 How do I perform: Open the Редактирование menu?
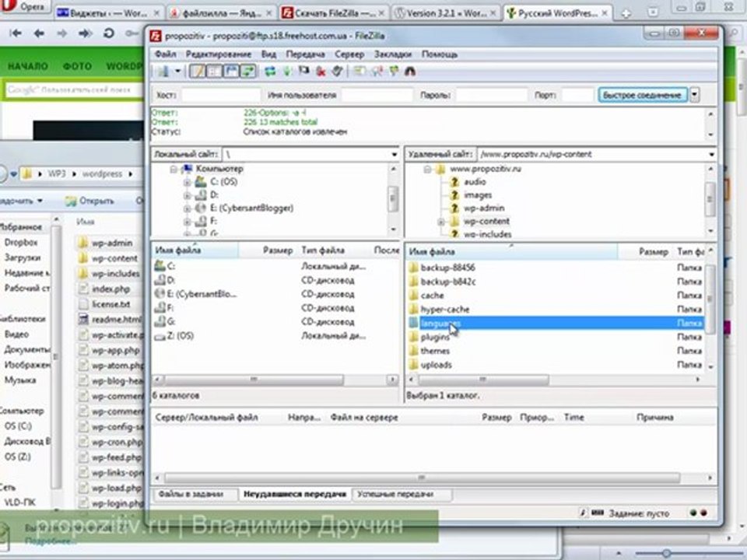click(x=218, y=54)
